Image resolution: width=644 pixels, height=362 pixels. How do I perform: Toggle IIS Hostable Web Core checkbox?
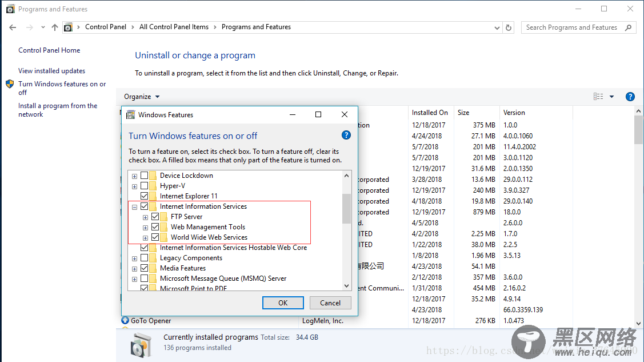click(144, 248)
